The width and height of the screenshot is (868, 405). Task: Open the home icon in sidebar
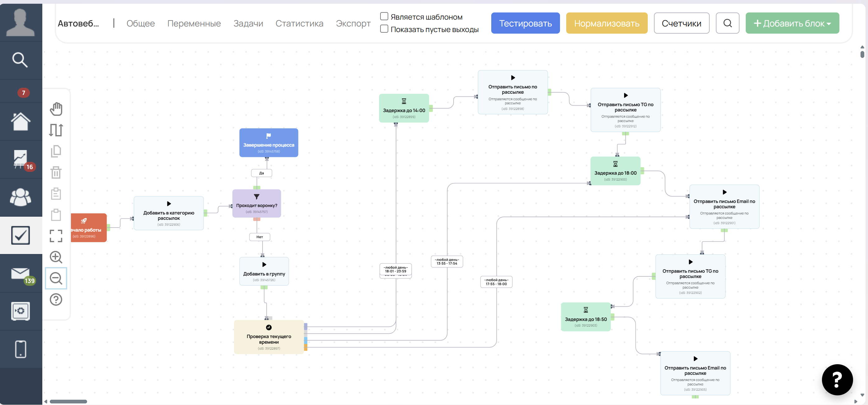click(21, 121)
